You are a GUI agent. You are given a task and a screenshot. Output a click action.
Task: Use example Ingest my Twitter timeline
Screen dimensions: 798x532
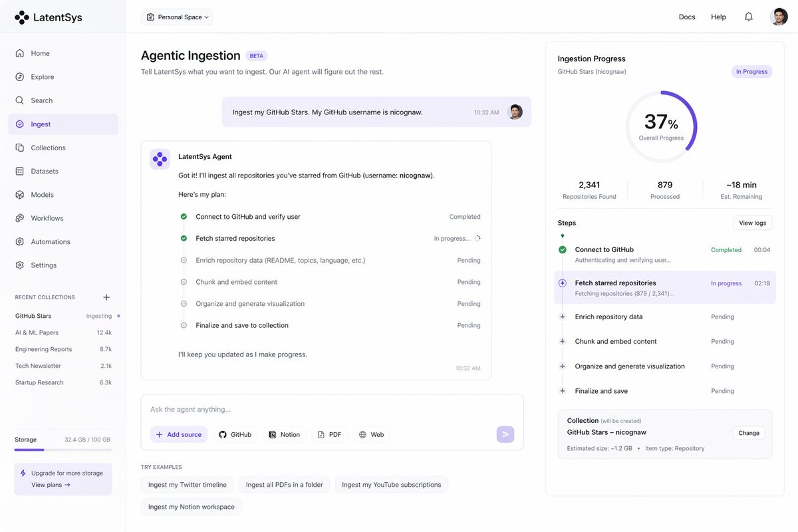[188, 485]
